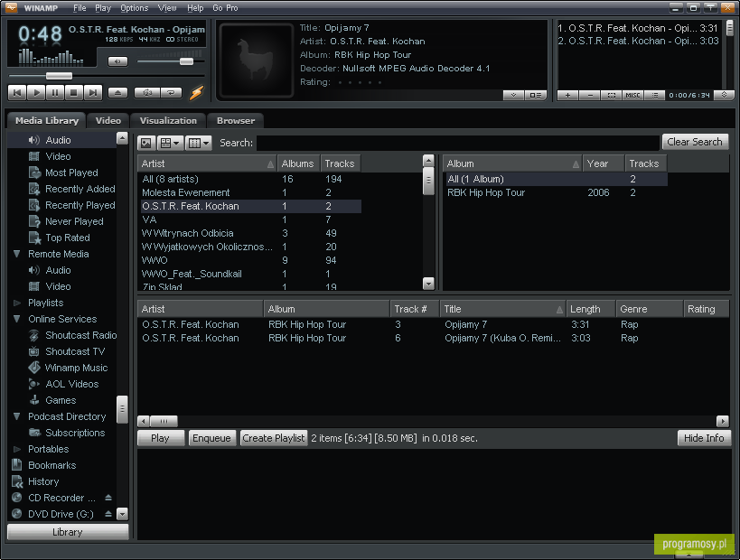Pause the current song
The width and height of the screenshot is (740, 560).
click(x=55, y=92)
